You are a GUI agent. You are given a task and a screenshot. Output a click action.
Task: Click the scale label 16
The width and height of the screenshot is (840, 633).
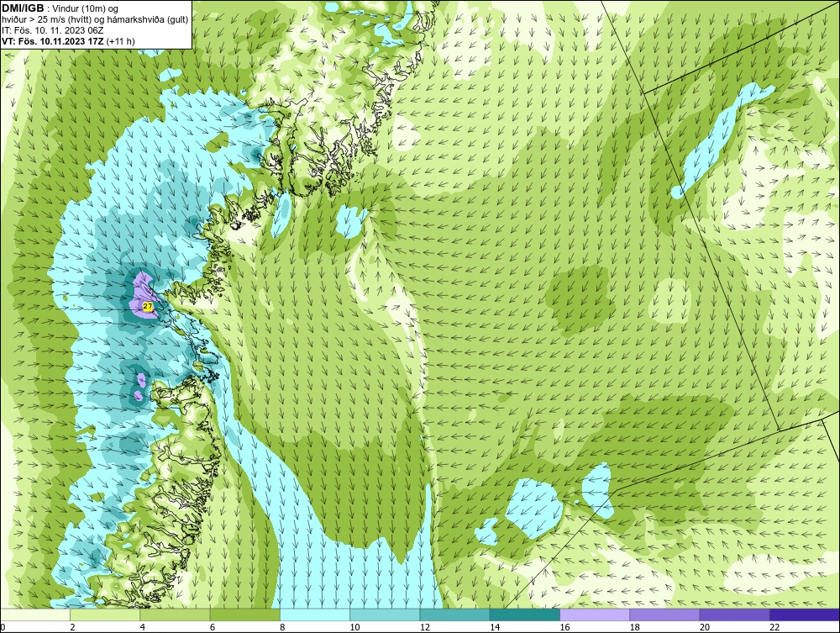[564, 627]
